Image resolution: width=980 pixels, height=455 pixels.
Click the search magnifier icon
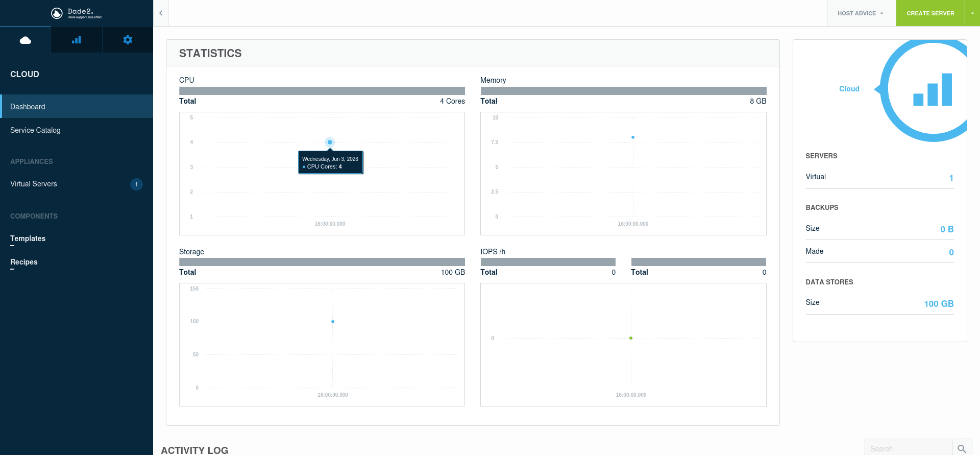pos(962,448)
